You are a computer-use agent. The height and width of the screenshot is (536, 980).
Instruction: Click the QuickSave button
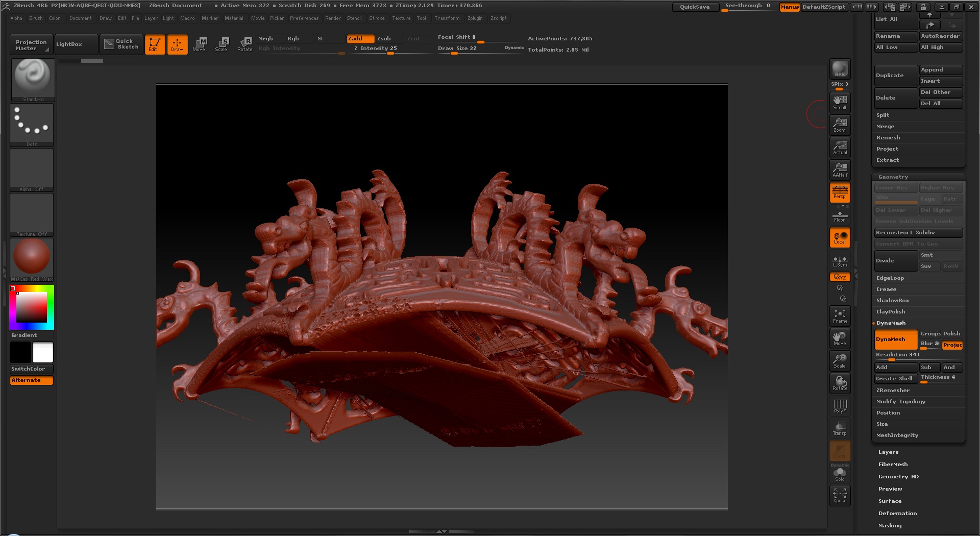coord(694,7)
